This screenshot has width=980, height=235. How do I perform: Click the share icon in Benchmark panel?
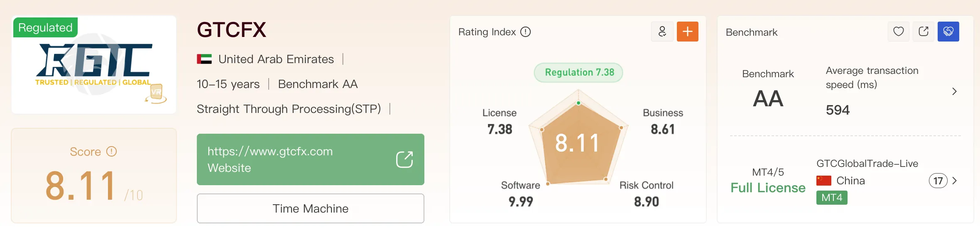coord(923,32)
